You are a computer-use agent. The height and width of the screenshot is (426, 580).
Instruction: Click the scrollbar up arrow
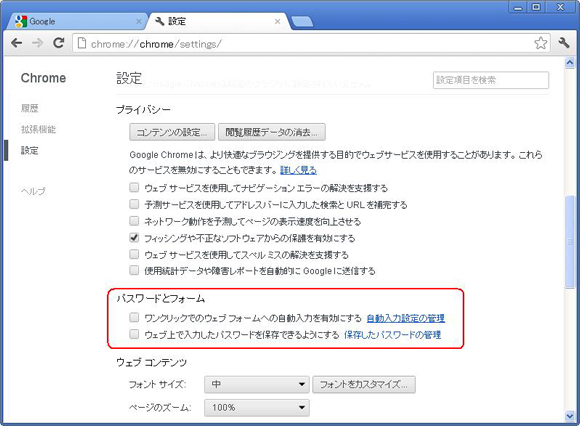570,62
